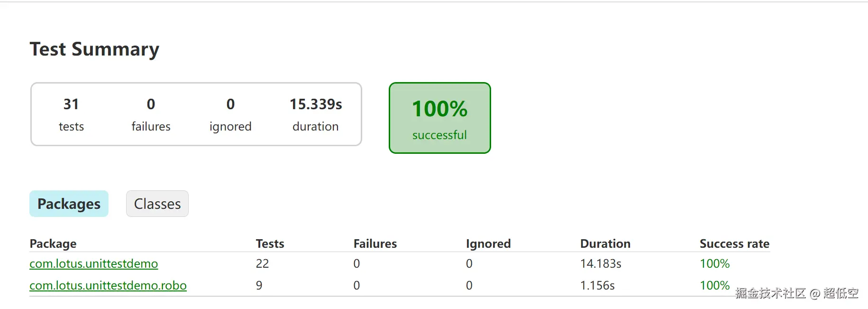868x309 pixels.
Task: Open the com.lotus.unittestdemo.robo package link
Action: (108, 285)
